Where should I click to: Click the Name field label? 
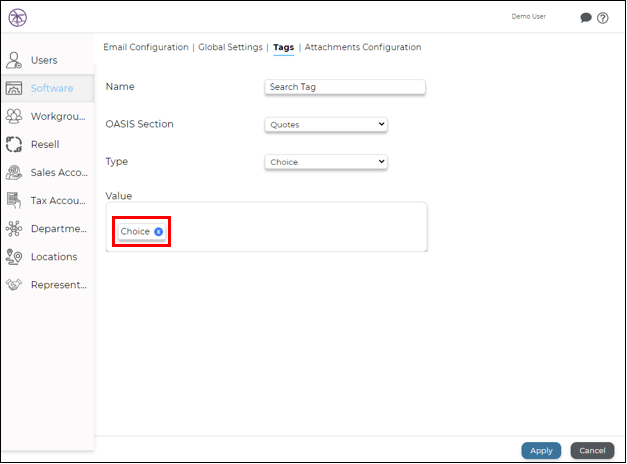(x=120, y=86)
